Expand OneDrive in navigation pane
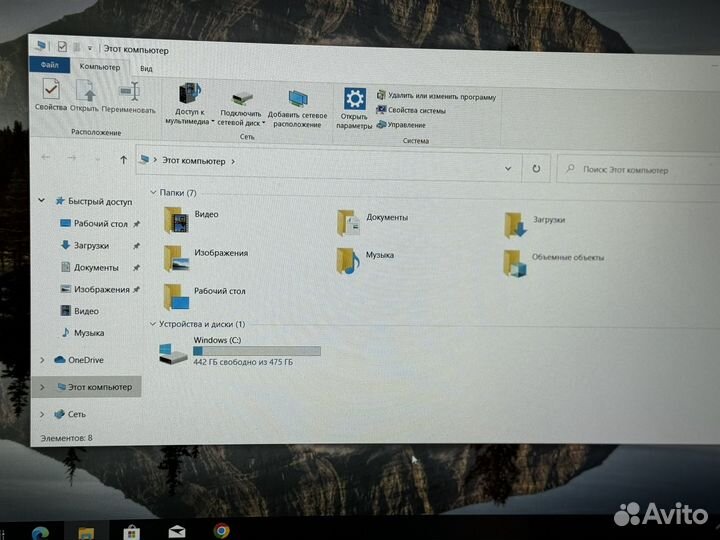The height and width of the screenshot is (540, 720). [x=41, y=360]
